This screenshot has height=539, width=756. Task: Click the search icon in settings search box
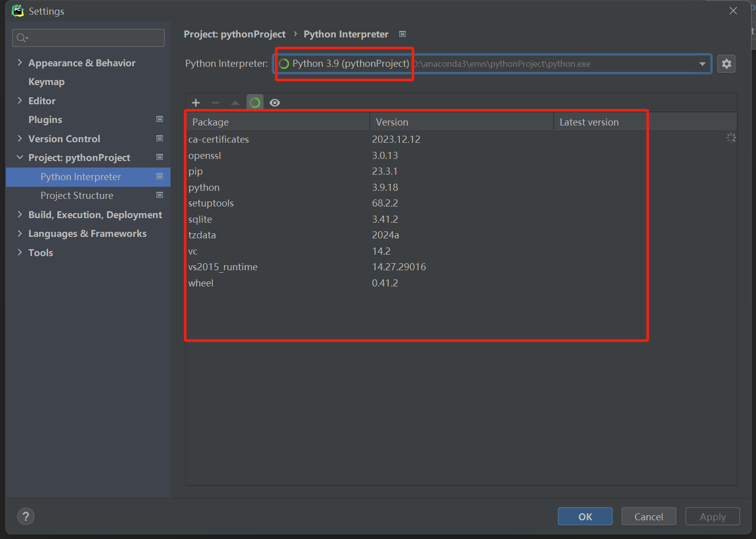(22, 38)
